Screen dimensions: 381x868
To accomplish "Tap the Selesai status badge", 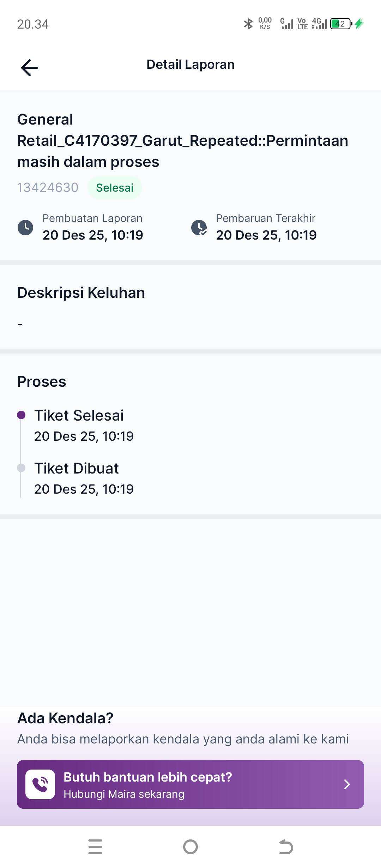I will tap(115, 188).
